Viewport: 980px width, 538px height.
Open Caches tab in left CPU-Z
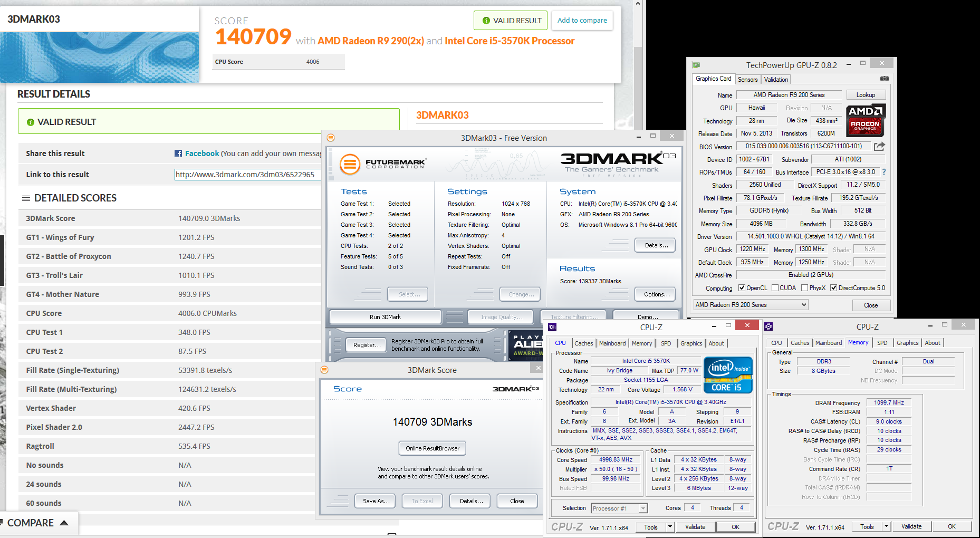(583, 343)
